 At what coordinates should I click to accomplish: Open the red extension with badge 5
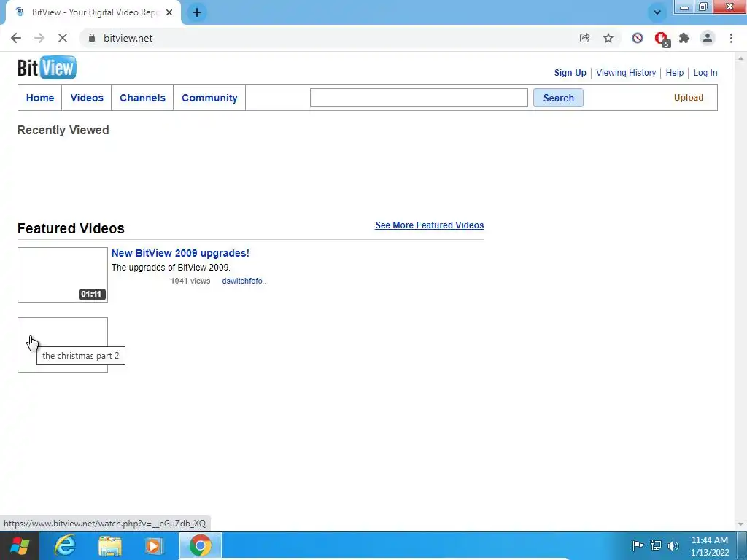click(661, 39)
